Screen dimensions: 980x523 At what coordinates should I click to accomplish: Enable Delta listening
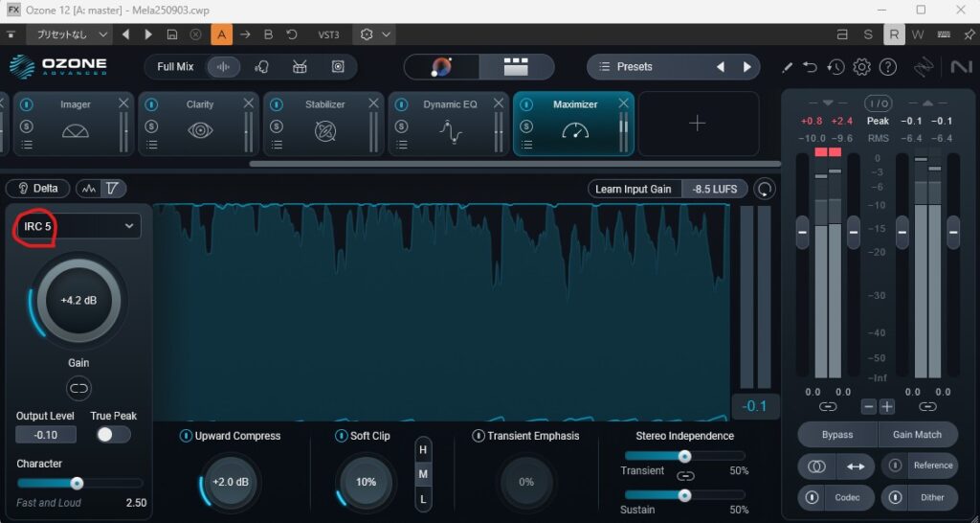pos(38,189)
